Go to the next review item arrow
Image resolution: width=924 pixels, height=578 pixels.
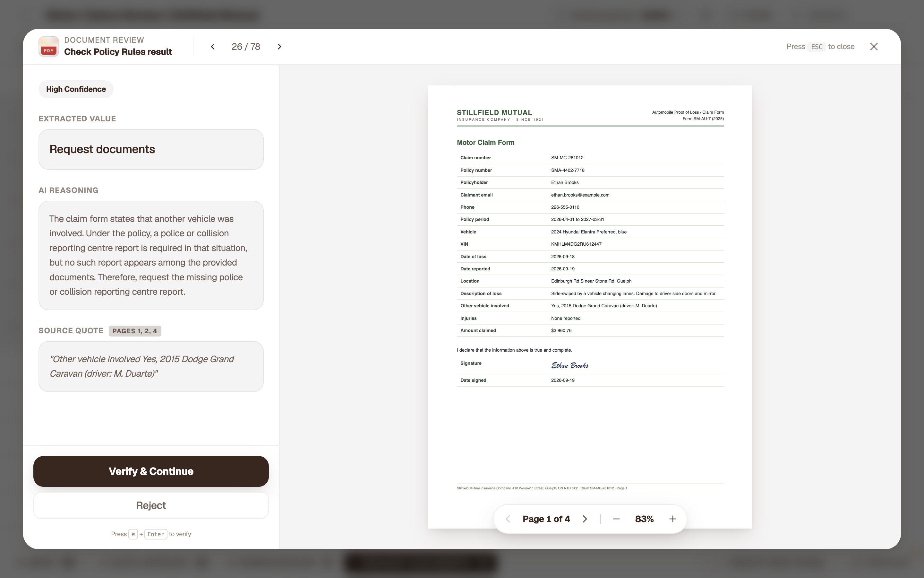tap(279, 47)
